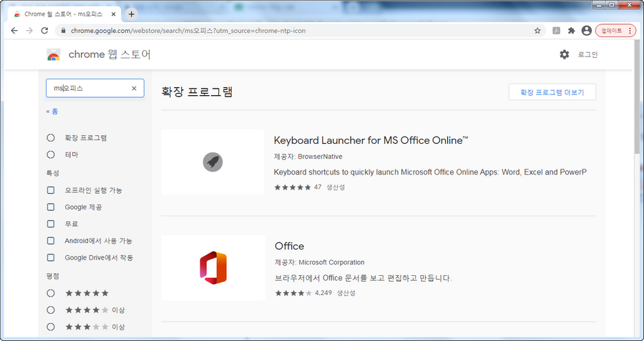The image size is (644, 341).
Task: Click 제공자: BrowserNative text
Action: (x=308, y=157)
